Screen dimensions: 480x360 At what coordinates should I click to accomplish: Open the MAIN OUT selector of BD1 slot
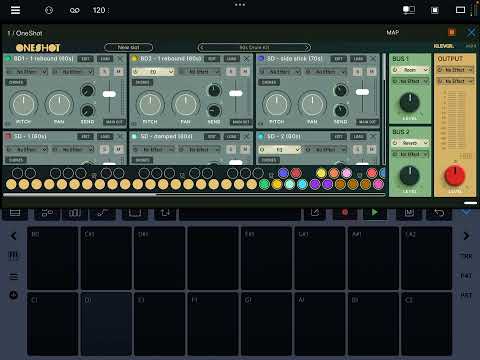(114, 122)
